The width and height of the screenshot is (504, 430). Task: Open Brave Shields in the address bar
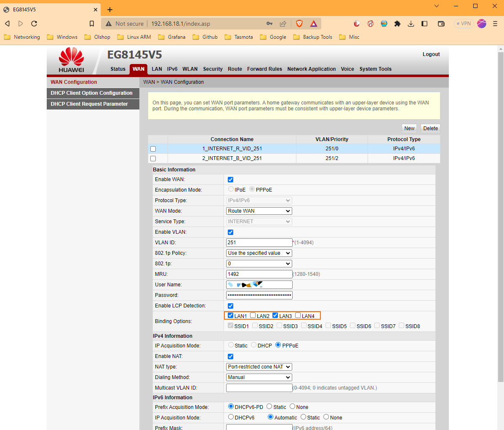tap(299, 24)
